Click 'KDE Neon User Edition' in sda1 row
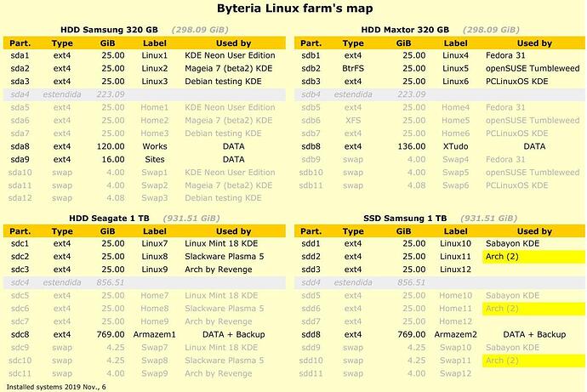This screenshot has height=392, width=587. click(x=230, y=55)
